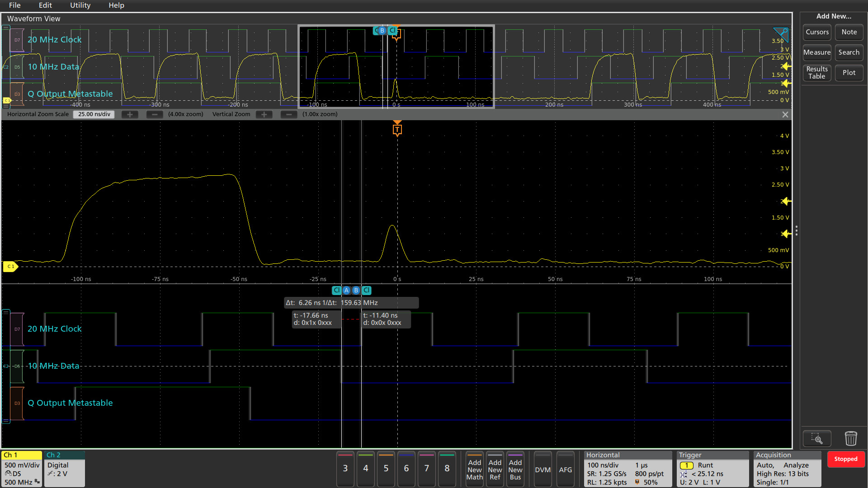The width and height of the screenshot is (868, 488).
Task: Expand vertical zoom controls
Action: click(x=264, y=114)
